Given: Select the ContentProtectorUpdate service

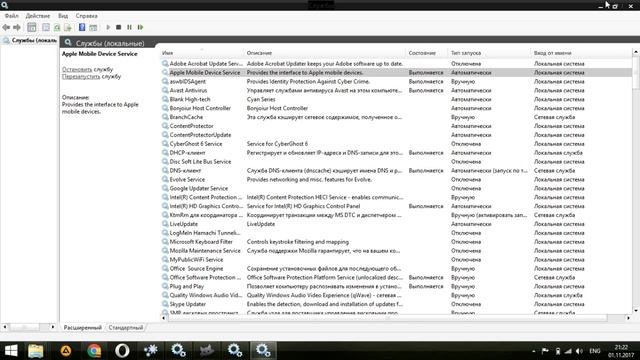Looking at the screenshot, I should pyautogui.click(x=200, y=135).
